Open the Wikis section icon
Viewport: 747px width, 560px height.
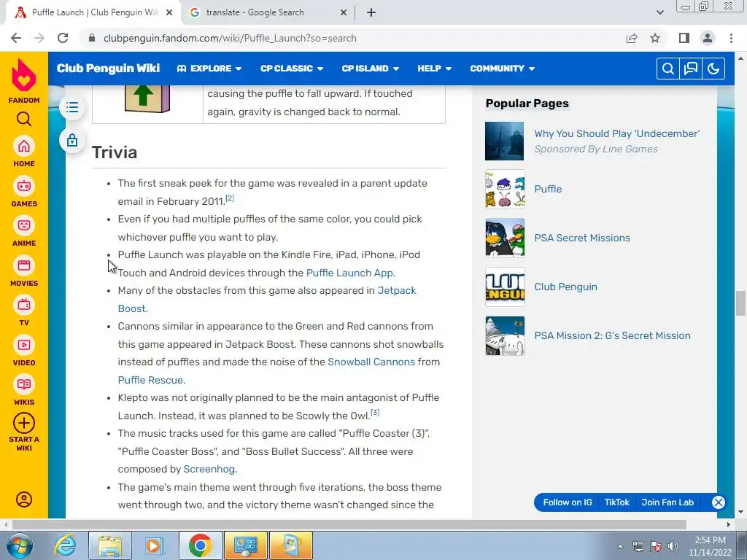click(24, 385)
